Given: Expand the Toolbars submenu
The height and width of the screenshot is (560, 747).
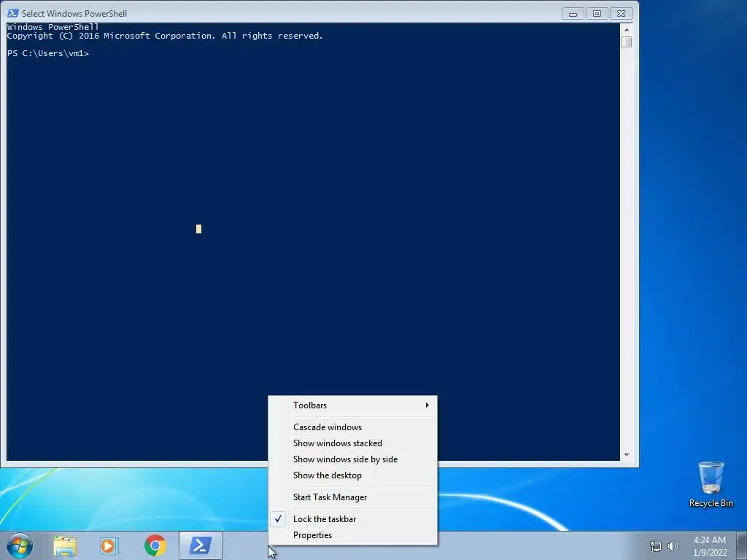Looking at the screenshot, I should coord(352,405).
